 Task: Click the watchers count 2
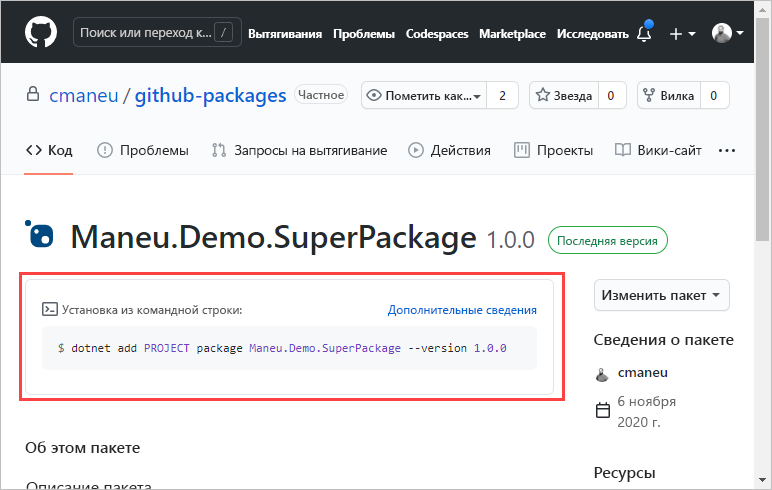(x=502, y=95)
